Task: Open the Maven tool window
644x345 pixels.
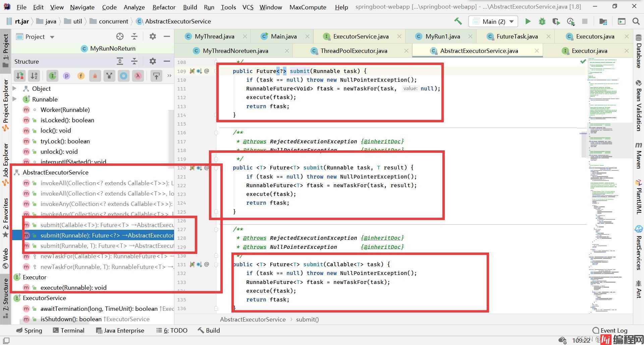Action: click(x=639, y=155)
